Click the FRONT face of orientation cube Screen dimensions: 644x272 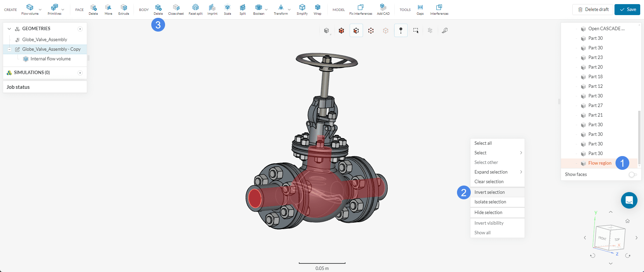(x=602, y=238)
